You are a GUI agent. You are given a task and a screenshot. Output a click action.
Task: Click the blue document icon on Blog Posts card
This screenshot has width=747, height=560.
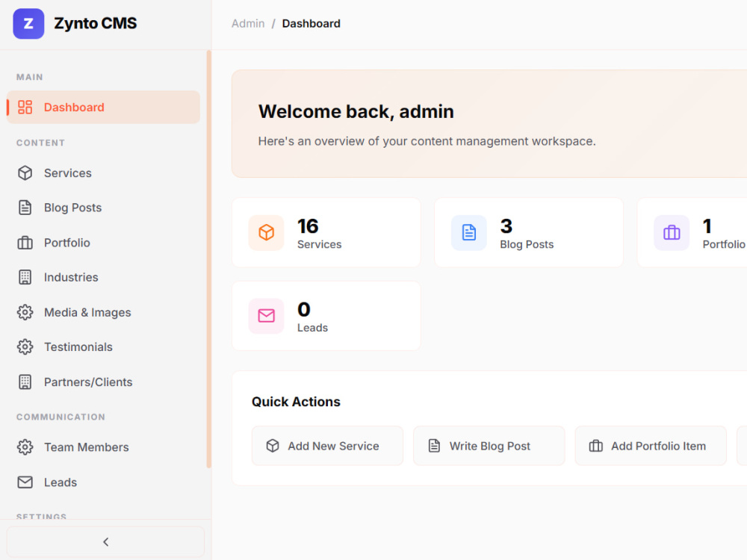pos(469,232)
